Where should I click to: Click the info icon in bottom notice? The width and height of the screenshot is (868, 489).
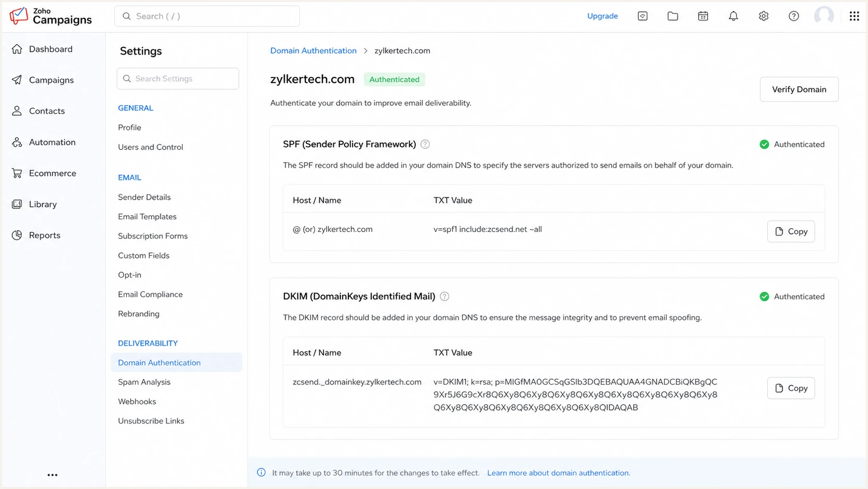(x=261, y=472)
